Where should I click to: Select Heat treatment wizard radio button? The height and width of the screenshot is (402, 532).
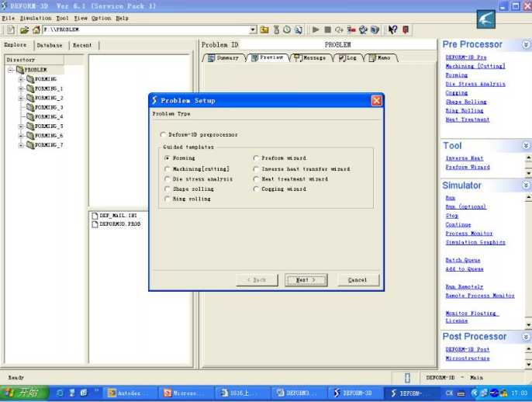pyautogui.click(x=256, y=179)
